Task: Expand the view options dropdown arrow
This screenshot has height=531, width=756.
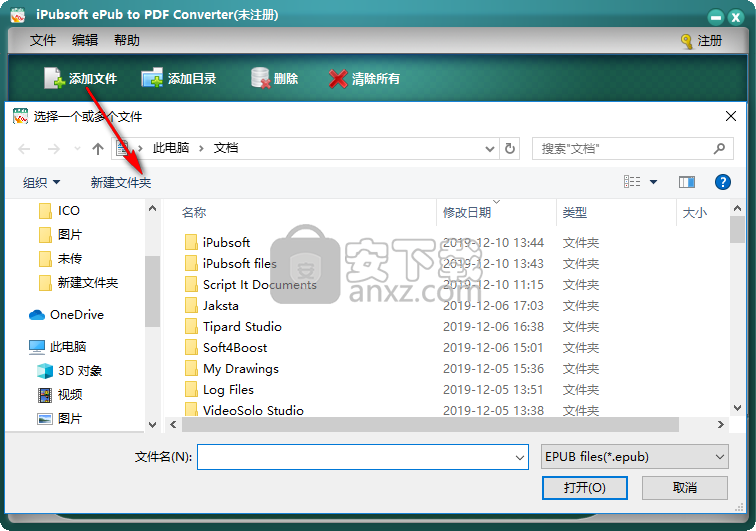Action: point(653,182)
